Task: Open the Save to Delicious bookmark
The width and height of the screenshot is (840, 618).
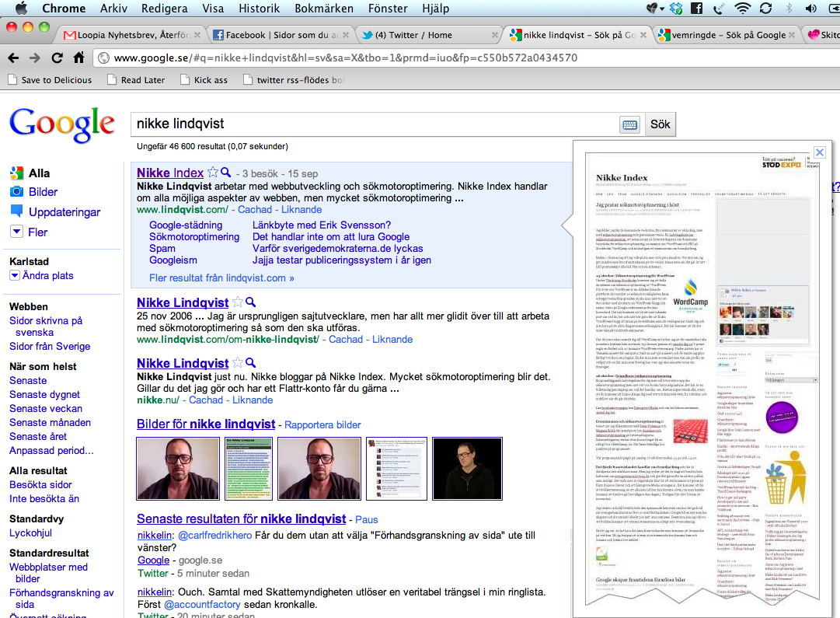Action: pyautogui.click(x=50, y=80)
